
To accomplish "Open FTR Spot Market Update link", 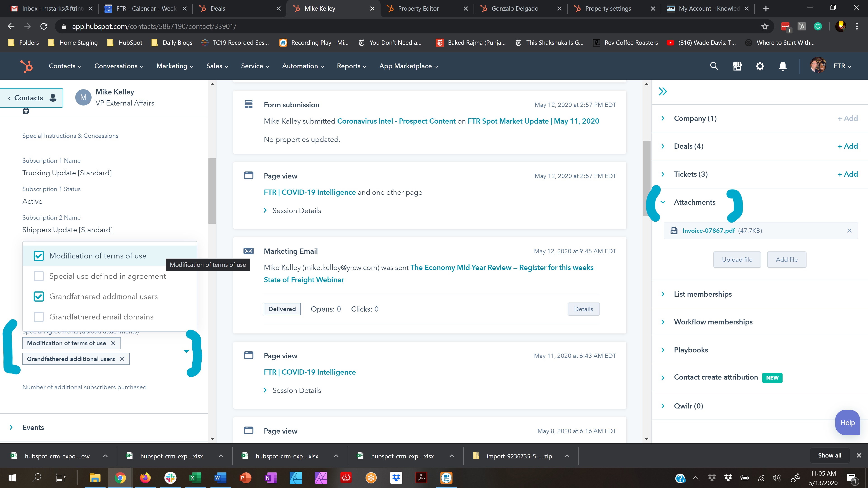I will pos(533,121).
